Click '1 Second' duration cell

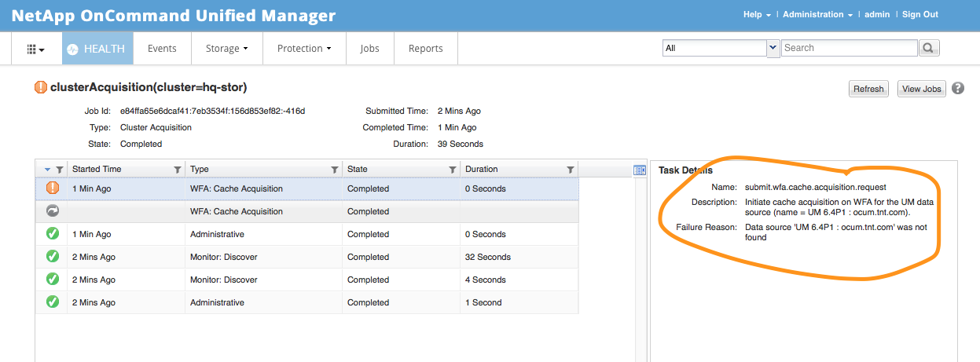(x=519, y=302)
